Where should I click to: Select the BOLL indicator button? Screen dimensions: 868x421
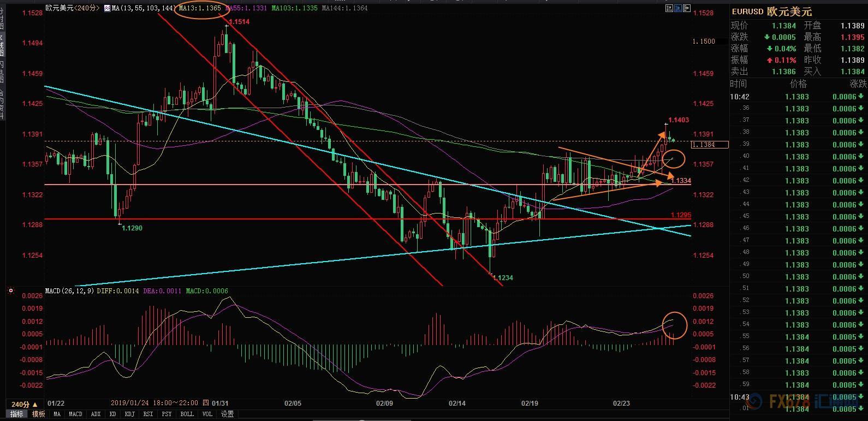pyautogui.click(x=187, y=414)
